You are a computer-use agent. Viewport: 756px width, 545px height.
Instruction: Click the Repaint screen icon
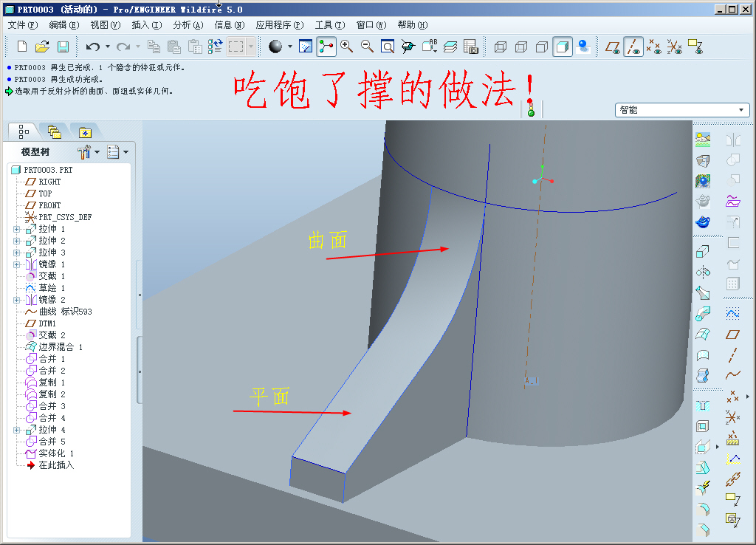306,47
